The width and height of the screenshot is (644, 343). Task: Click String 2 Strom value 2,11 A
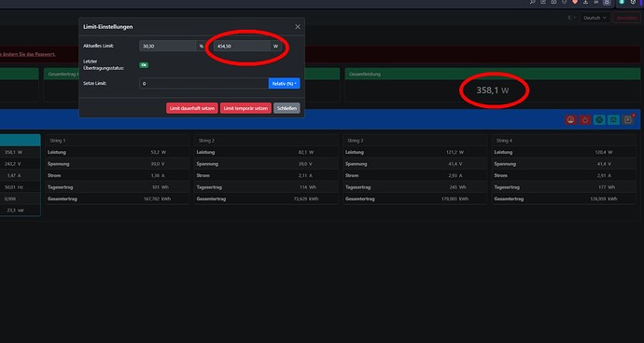click(x=306, y=175)
